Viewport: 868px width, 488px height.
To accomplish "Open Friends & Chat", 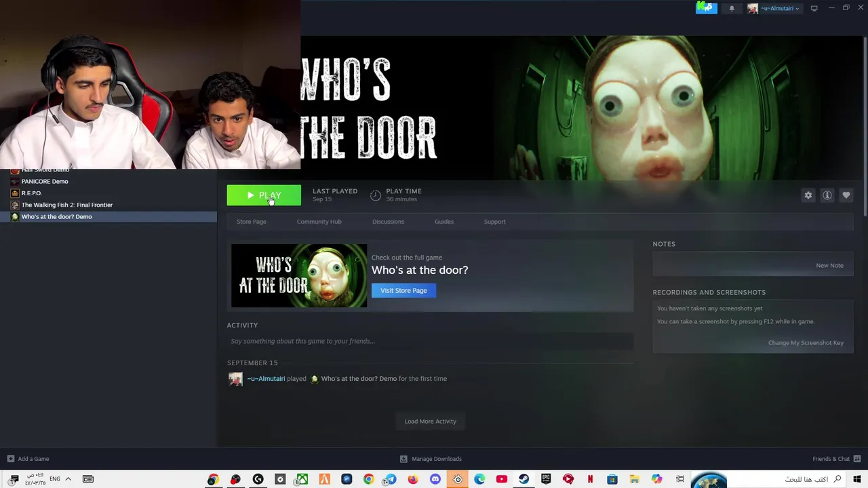I will pos(836,459).
